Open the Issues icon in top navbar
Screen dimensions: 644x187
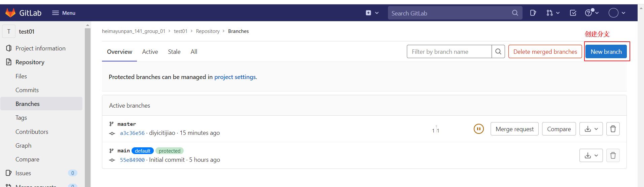click(x=533, y=13)
